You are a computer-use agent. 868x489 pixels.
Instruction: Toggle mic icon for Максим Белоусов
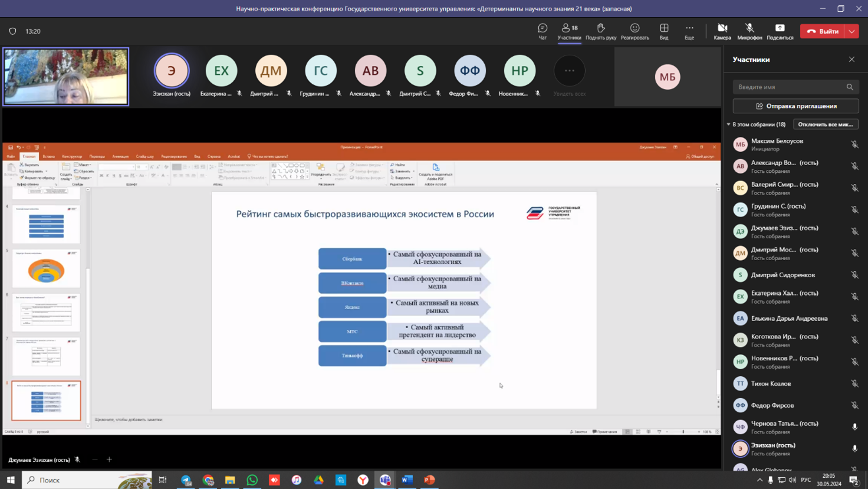pos(854,145)
